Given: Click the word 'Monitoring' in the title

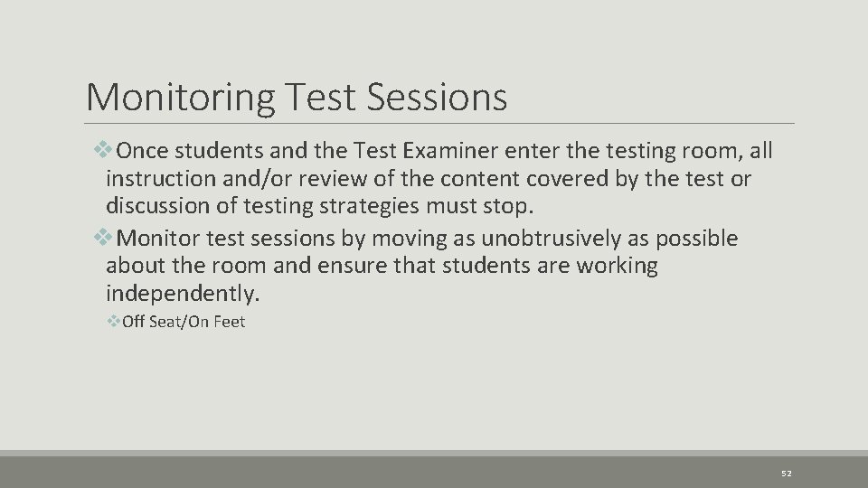Looking at the screenshot, I should click(180, 97).
